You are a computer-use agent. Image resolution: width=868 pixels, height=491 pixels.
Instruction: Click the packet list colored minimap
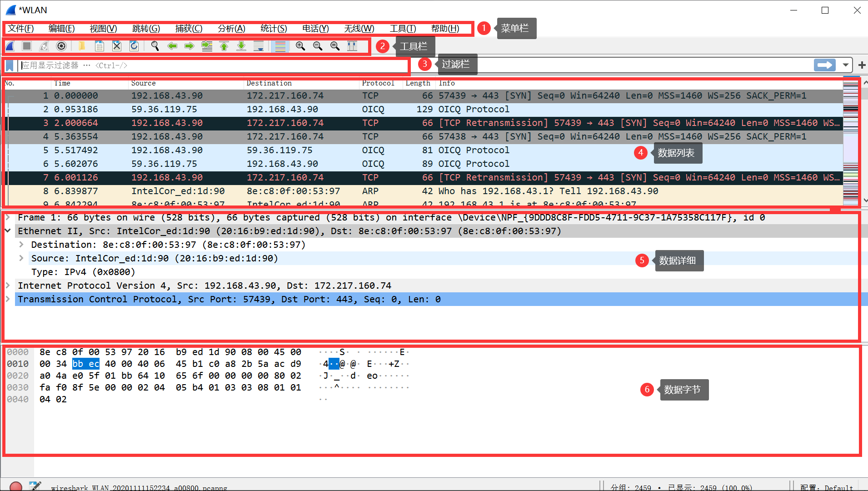(850, 142)
